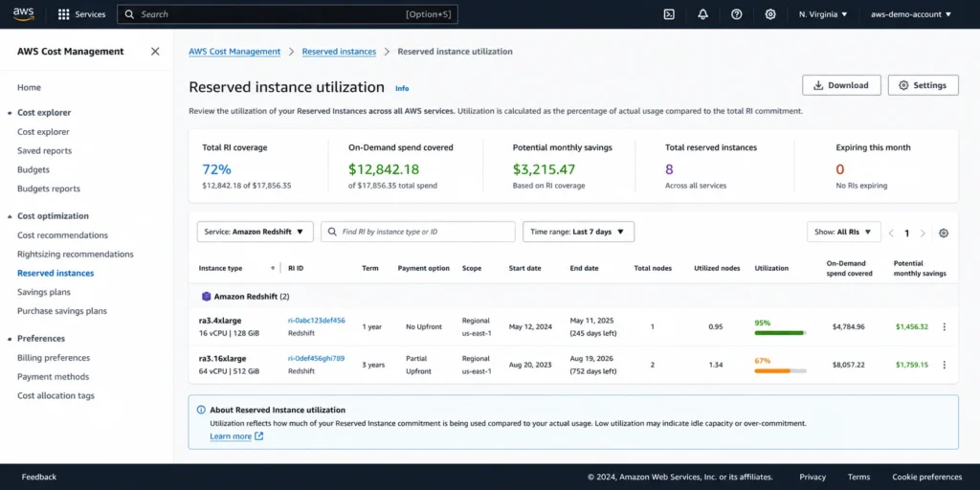Open Cookie preferences in footer
The width and height of the screenshot is (980, 490).
(x=926, y=477)
